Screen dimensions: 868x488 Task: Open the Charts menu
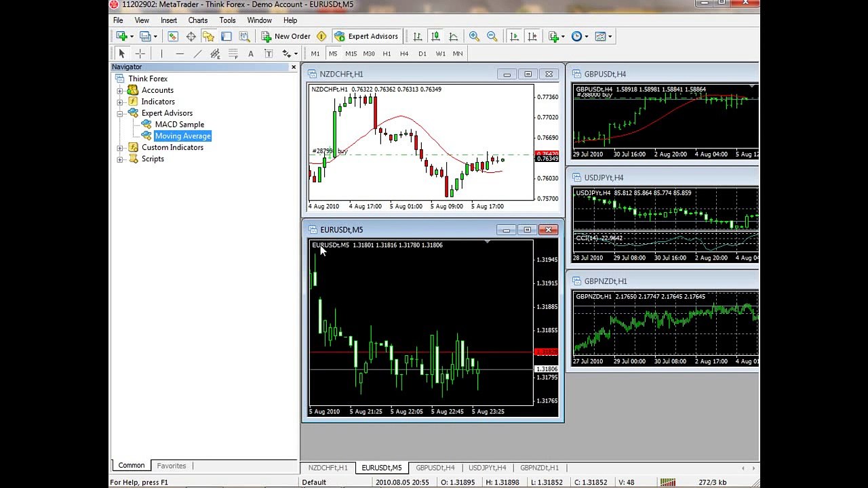pos(198,20)
